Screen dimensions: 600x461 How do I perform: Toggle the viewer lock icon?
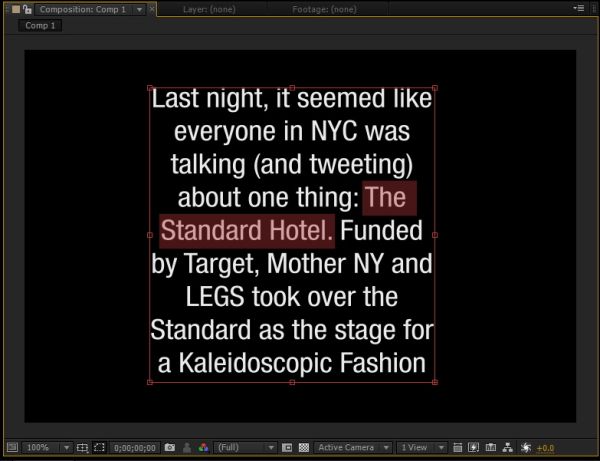pos(27,9)
